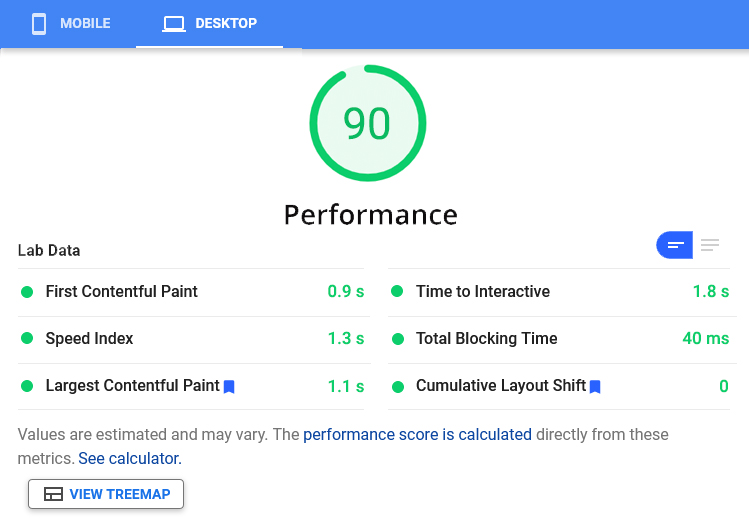749x520 pixels.
Task: Select the Desktop tab
Action: click(x=210, y=24)
